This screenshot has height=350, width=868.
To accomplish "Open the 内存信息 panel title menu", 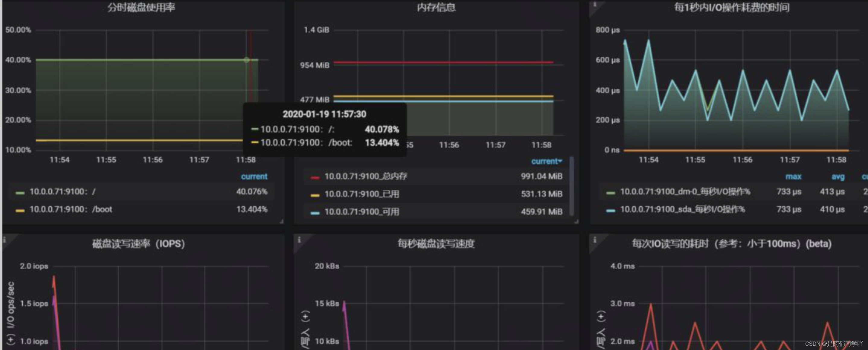I will click(x=436, y=8).
